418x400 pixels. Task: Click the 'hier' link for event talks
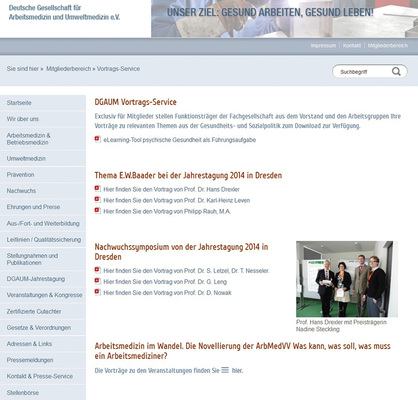click(x=237, y=370)
